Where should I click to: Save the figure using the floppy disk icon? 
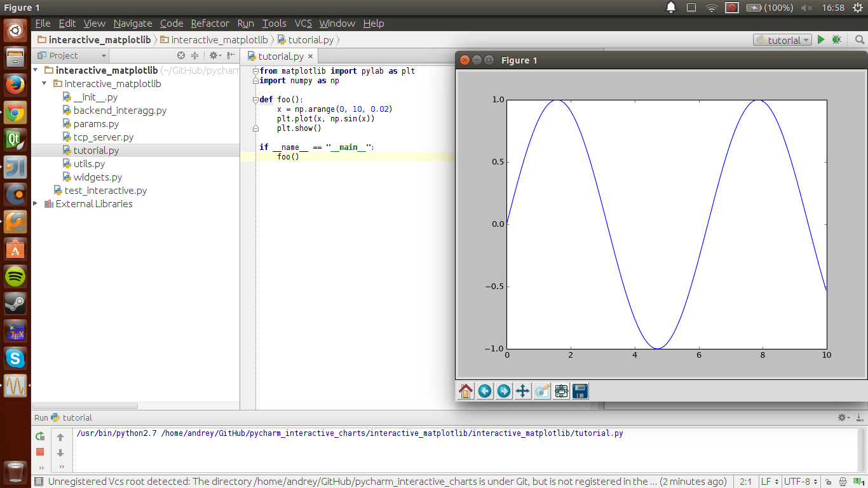[x=580, y=391]
